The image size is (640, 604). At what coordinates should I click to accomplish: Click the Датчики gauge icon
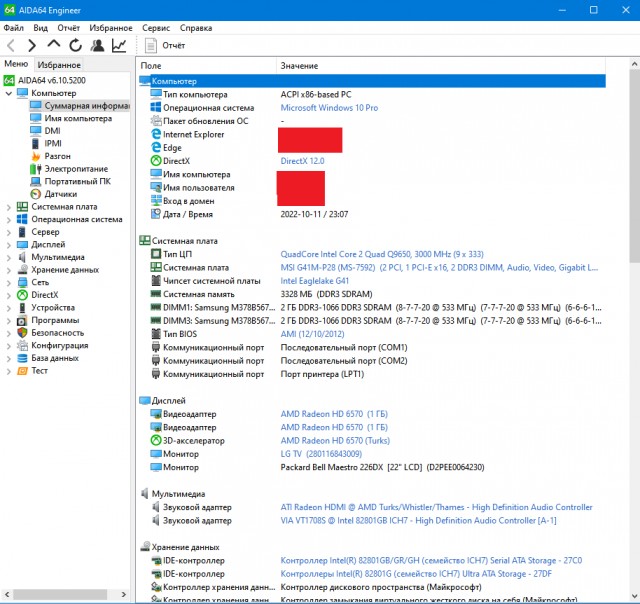pyautogui.click(x=36, y=194)
